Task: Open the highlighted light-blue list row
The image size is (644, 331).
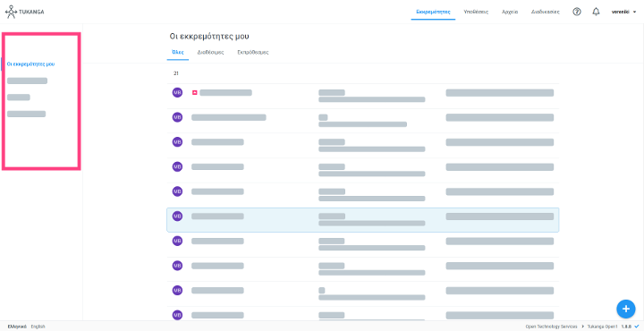Action: [x=362, y=220]
